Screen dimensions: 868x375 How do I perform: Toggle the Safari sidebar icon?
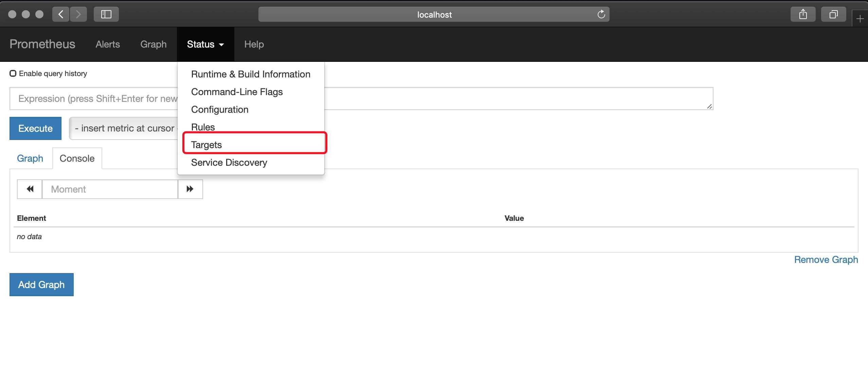click(x=106, y=14)
